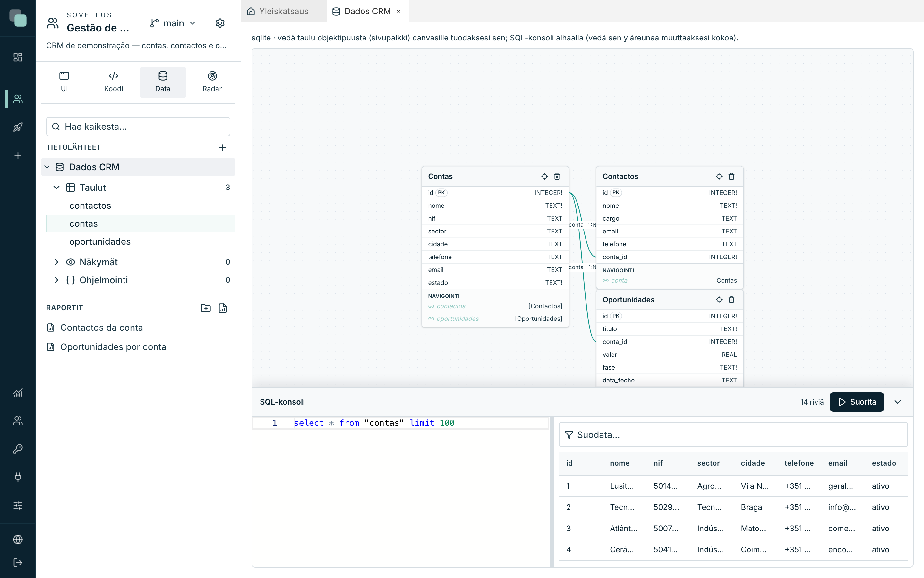
Task: Switch to the UI tab
Action: 64,82
